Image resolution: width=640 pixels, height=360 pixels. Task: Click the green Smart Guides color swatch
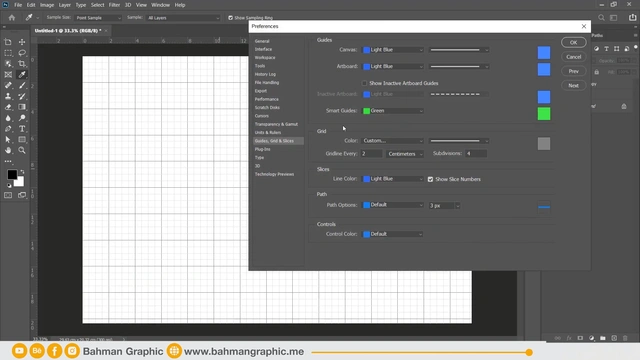[x=544, y=113]
